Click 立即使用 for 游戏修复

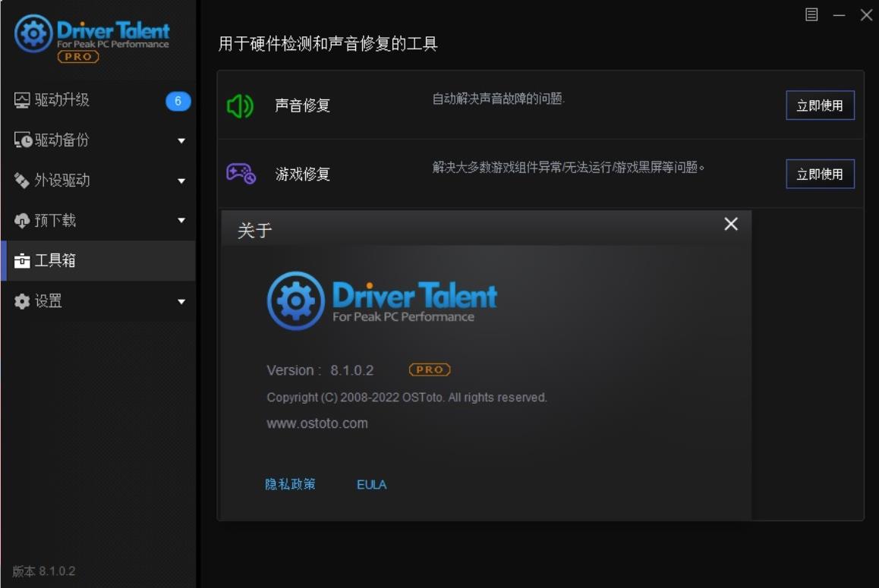820,175
